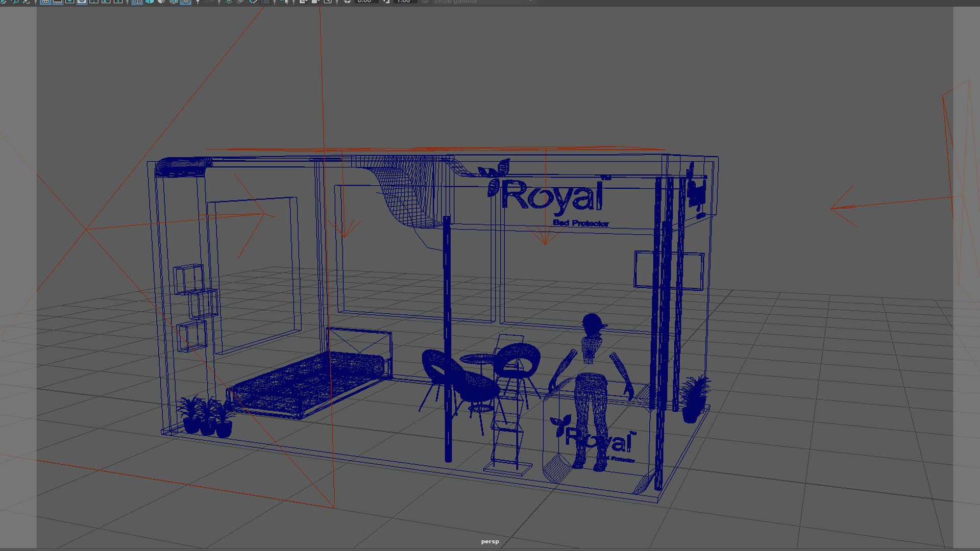Click the view transform dropdown arrow

pos(531,2)
